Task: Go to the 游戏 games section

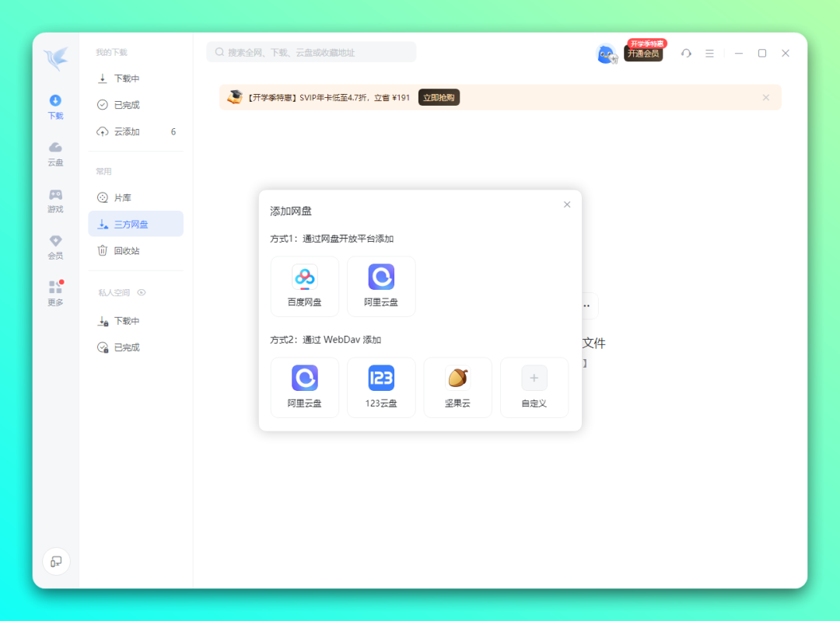Action: point(55,201)
